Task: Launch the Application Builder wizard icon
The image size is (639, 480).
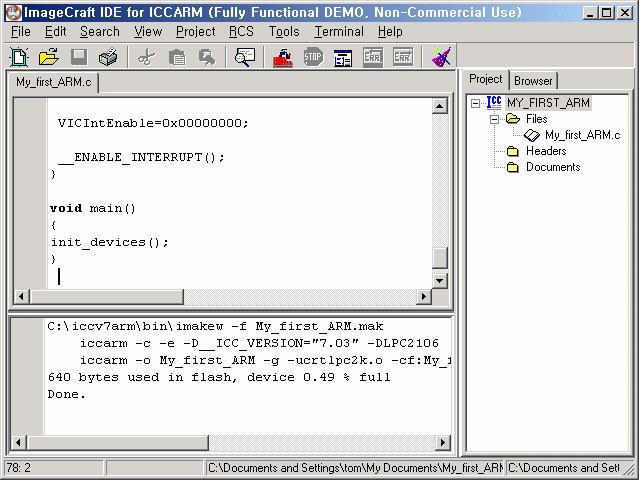Action: pyautogui.click(x=441, y=57)
